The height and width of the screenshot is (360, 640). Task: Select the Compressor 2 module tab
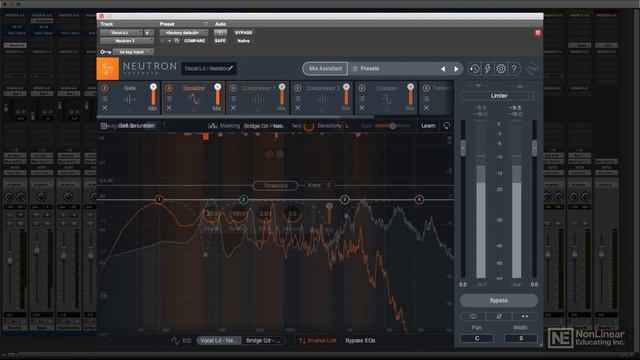pyautogui.click(x=322, y=98)
